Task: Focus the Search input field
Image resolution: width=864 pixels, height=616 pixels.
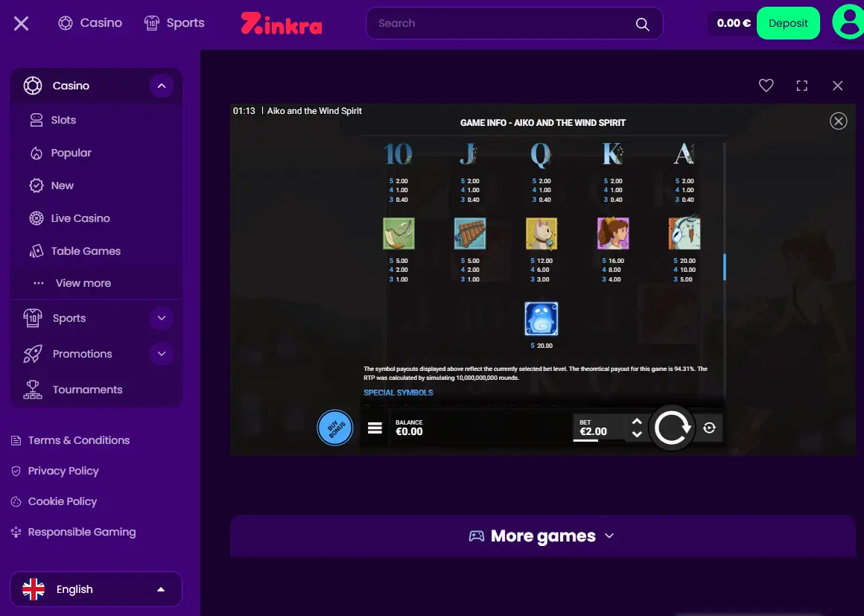Action: (x=514, y=23)
